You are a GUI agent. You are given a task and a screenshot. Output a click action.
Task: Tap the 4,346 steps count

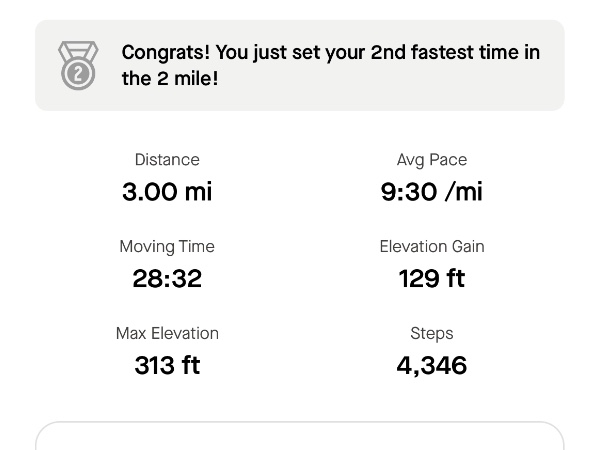[x=432, y=365]
